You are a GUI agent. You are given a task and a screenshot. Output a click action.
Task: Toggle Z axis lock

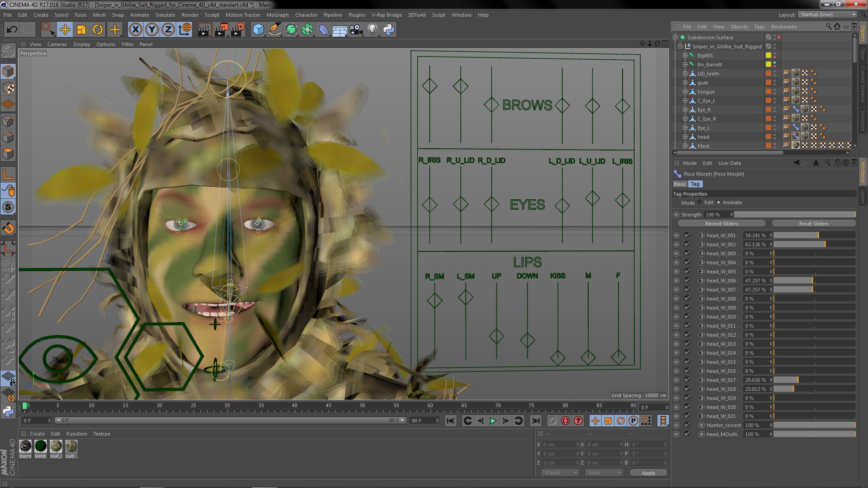point(168,30)
